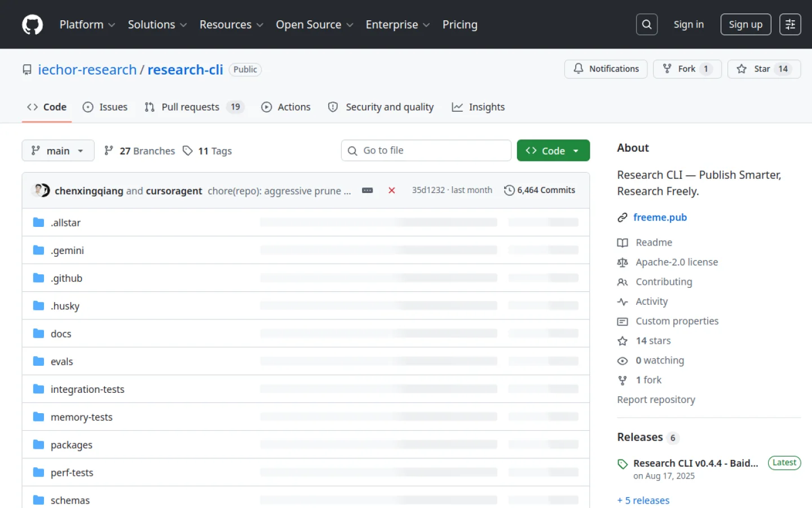This screenshot has height=508, width=812.
Task: Open the Insights tab
Action: pyautogui.click(x=478, y=107)
